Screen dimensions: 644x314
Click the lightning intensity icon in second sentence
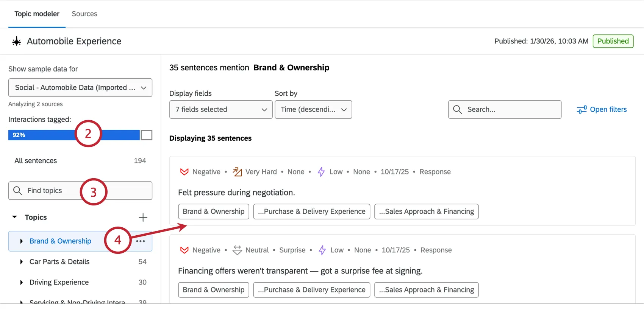point(322,250)
